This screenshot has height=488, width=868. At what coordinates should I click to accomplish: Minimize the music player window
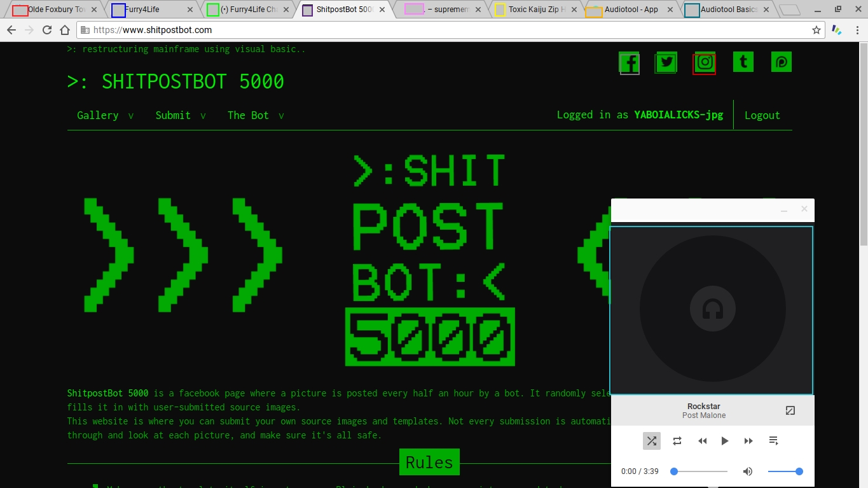coord(784,209)
